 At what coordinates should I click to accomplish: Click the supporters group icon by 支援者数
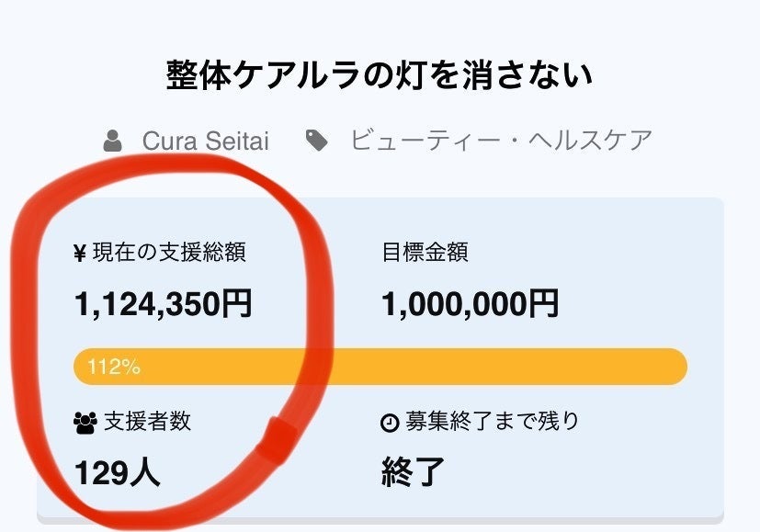pyautogui.click(x=85, y=423)
